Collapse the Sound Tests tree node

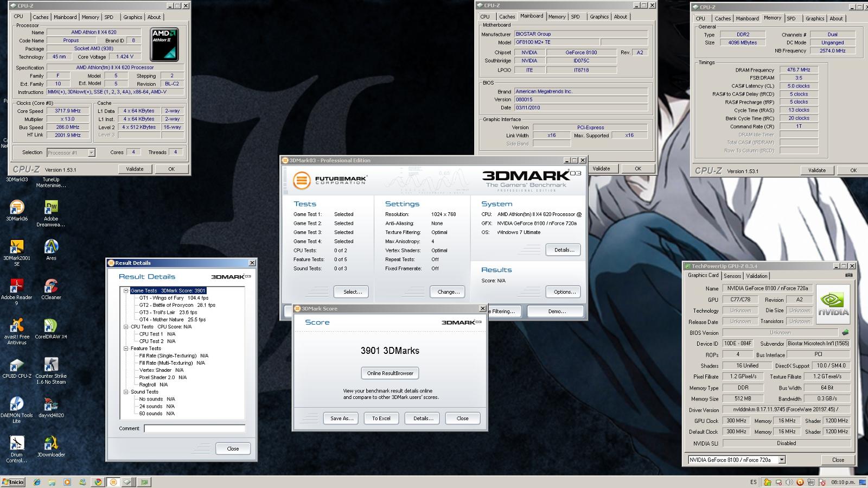pos(126,391)
